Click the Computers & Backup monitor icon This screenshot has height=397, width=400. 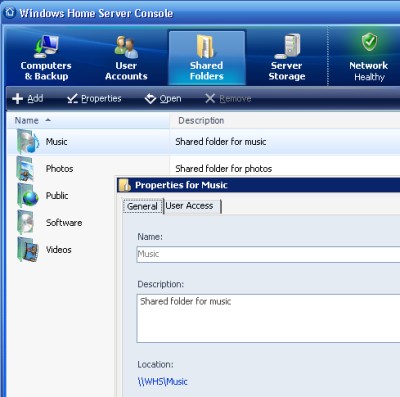(47, 46)
